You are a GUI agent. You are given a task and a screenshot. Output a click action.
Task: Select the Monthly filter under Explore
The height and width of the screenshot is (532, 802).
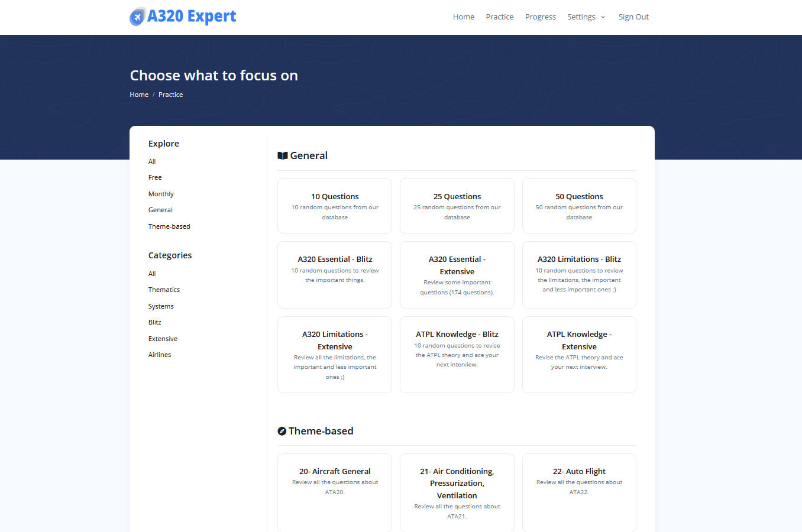click(x=161, y=193)
